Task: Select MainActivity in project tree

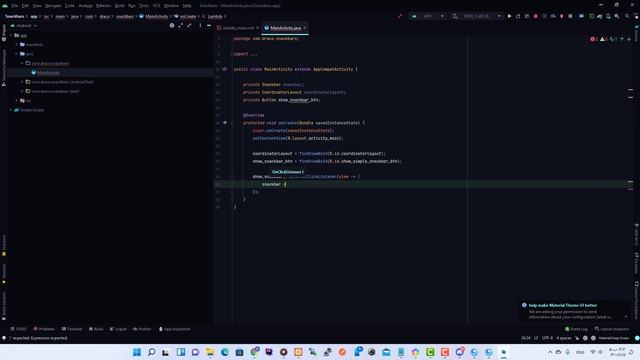Action: (x=48, y=73)
